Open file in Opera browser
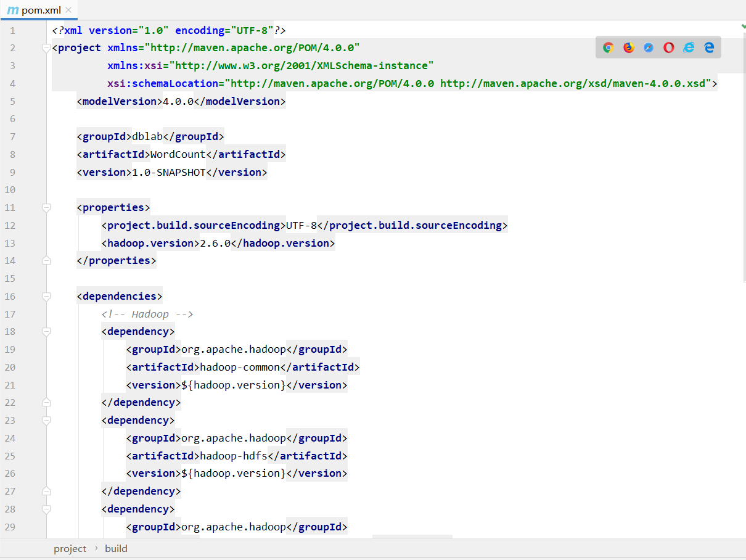Viewport: 746px width, 560px height. click(669, 47)
